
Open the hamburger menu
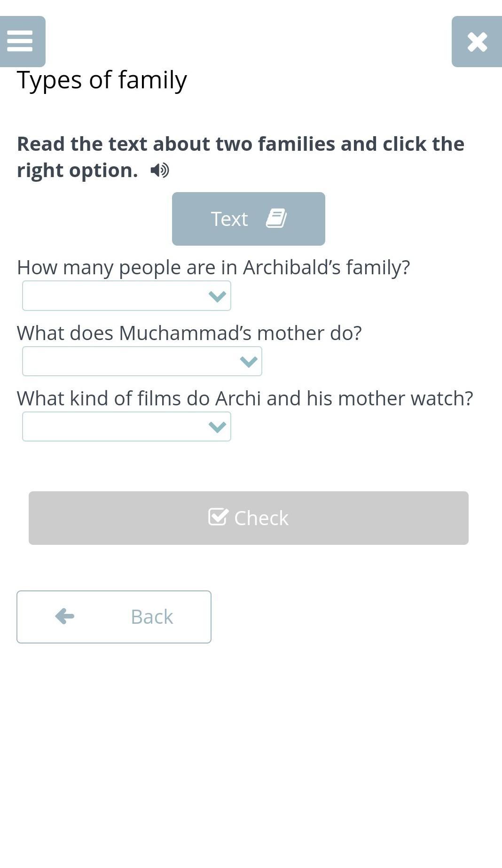pyautogui.click(x=20, y=41)
